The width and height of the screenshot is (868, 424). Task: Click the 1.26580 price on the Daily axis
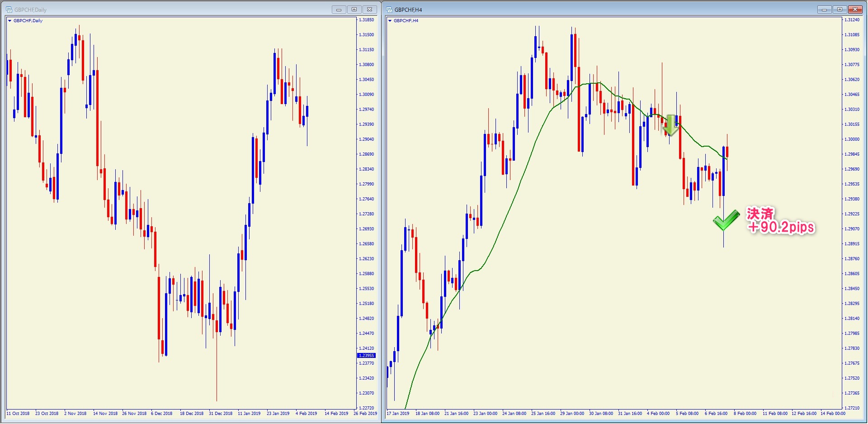click(367, 244)
